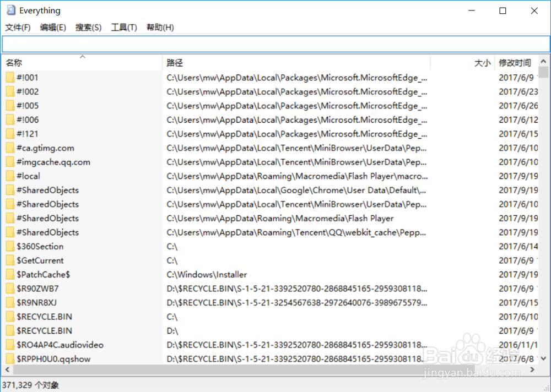Select the $PatchCache$ entry
The image size is (551, 392).
tap(44, 274)
